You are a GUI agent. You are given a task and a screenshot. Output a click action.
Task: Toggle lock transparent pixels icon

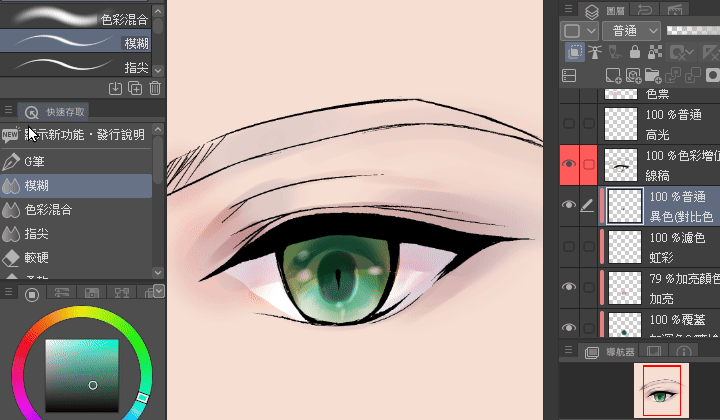tap(655, 52)
